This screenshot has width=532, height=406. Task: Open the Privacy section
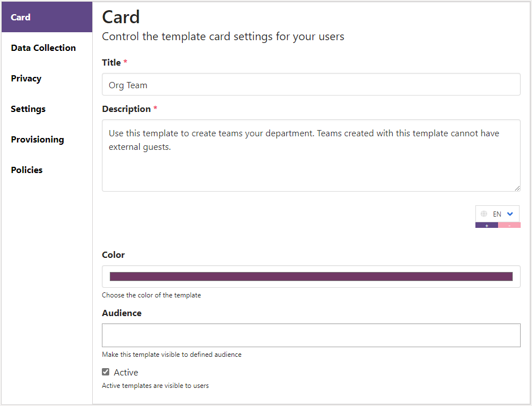(26, 78)
